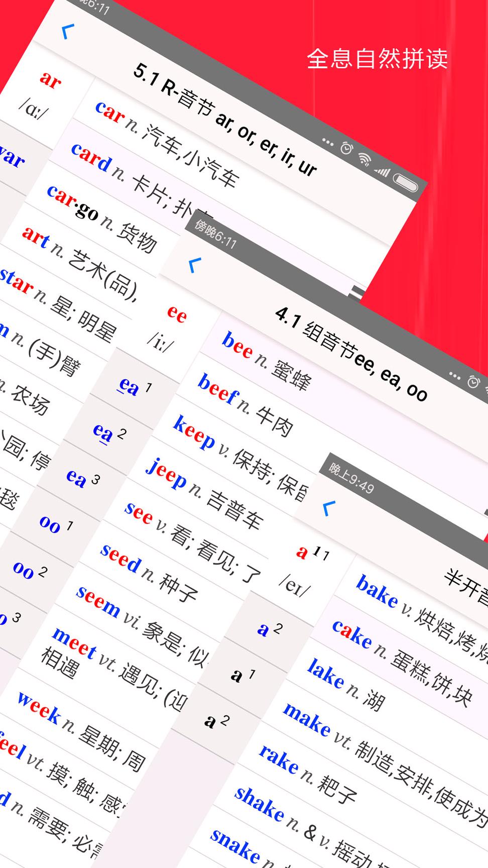
Task: Select the blue 'a 2' tab
Action: [270, 629]
